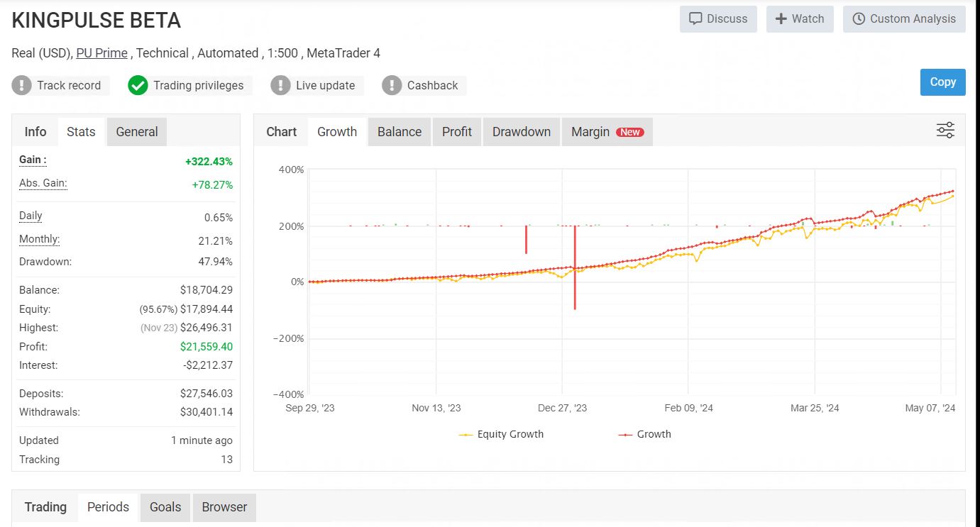The height and width of the screenshot is (527, 980).
Task: Open the Profit chart tab
Action: pos(456,132)
